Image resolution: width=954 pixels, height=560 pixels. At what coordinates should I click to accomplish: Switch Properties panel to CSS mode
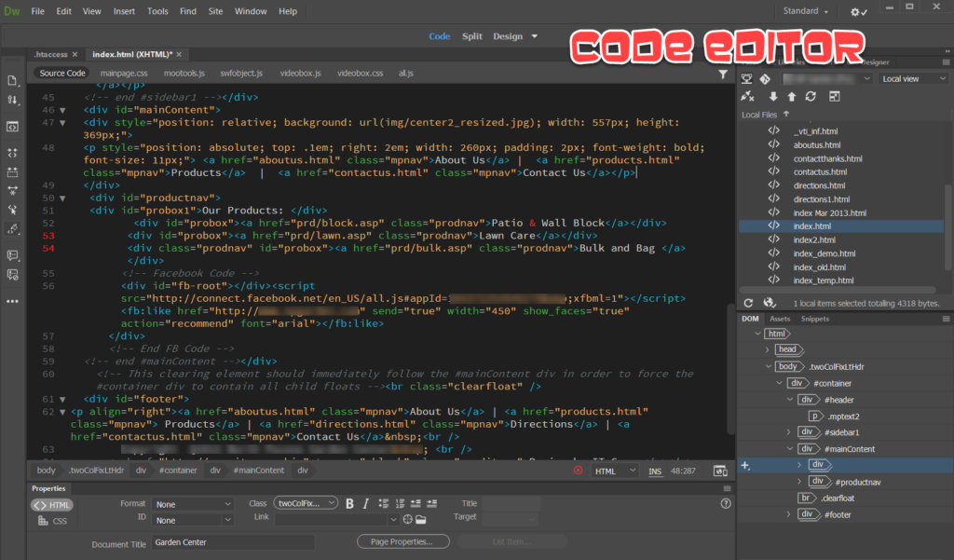coord(52,521)
